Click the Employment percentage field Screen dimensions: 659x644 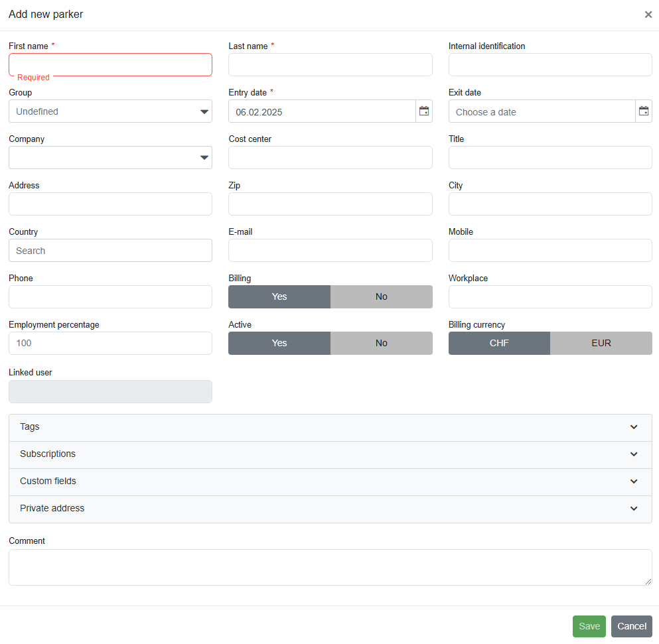pos(111,343)
